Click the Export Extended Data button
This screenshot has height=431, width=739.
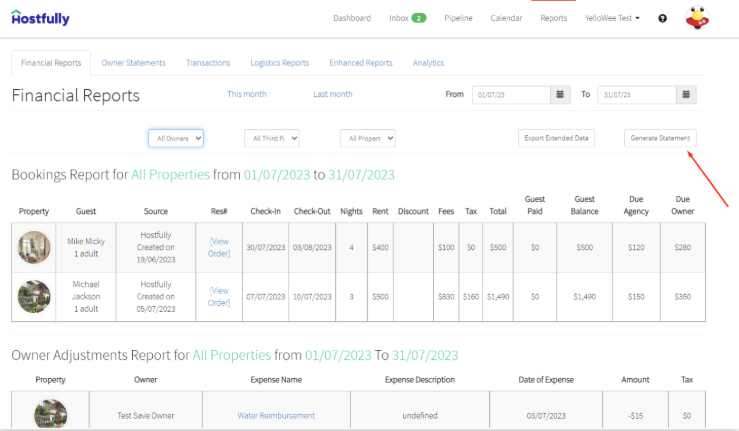pos(556,138)
